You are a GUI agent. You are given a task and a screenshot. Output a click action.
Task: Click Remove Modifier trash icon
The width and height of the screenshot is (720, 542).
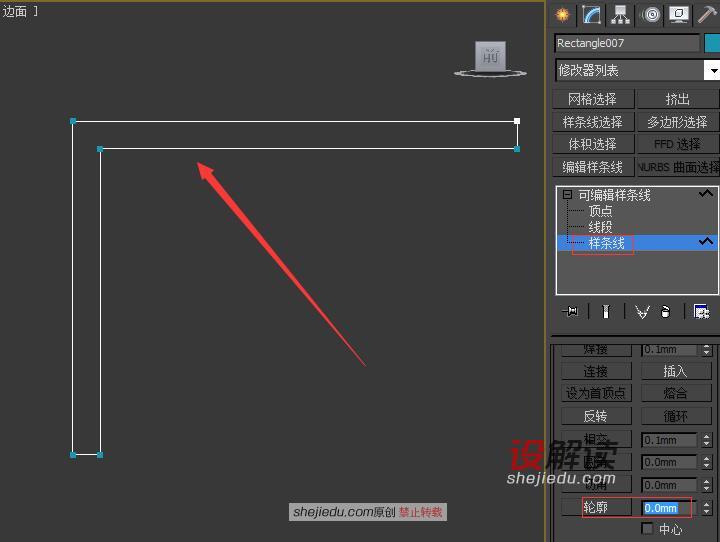click(665, 312)
